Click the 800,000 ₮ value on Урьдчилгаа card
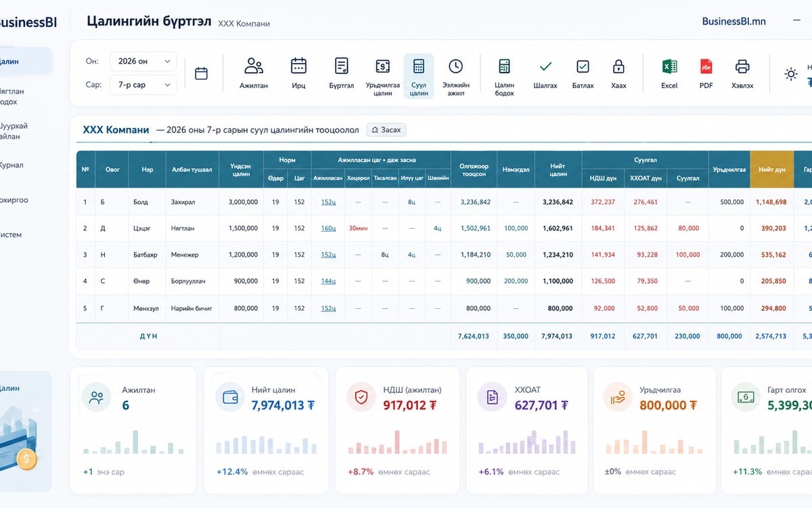This screenshot has height=508, width=812. click(668, 405)
